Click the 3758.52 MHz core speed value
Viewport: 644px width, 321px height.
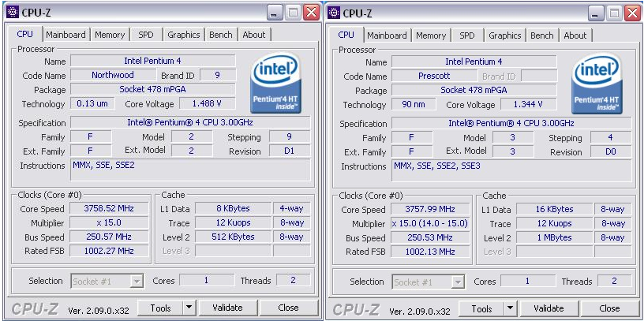click(109, 208)
